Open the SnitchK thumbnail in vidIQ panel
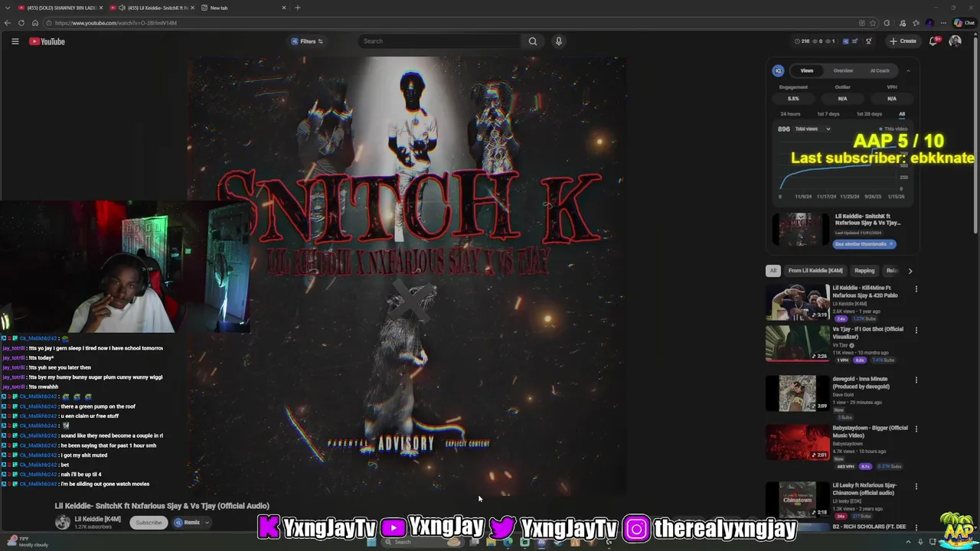This screenshot has width=980, height=551. pyautogui.click(x=801, y=229)
